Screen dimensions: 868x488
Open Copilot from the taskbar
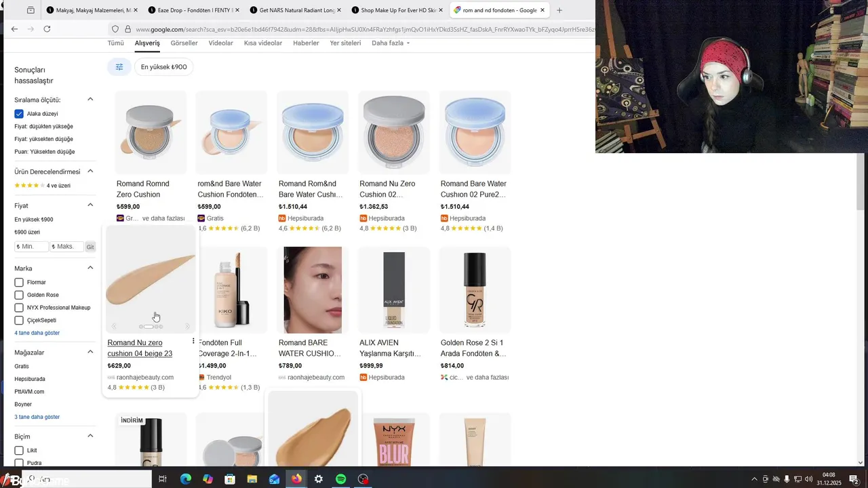(208, 479)
